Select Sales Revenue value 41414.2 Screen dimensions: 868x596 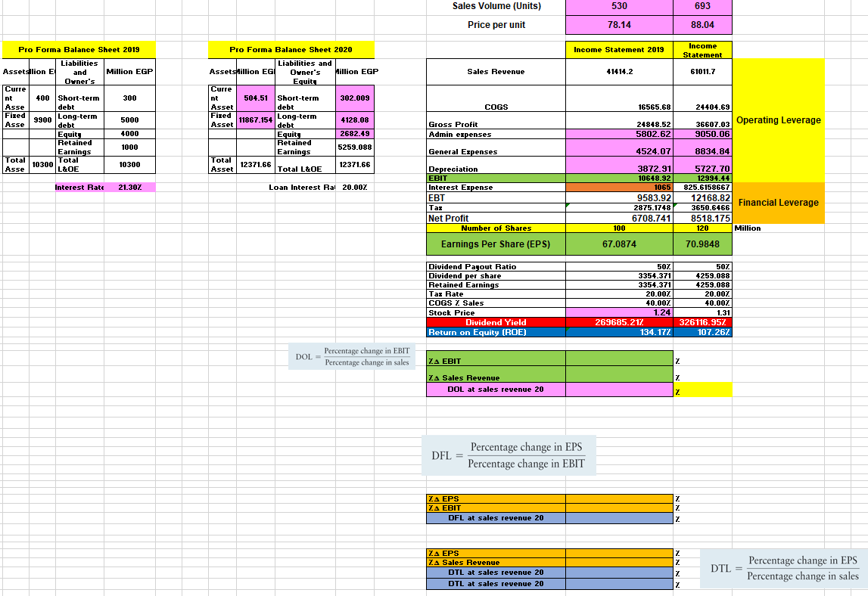[x=620, y=72]
